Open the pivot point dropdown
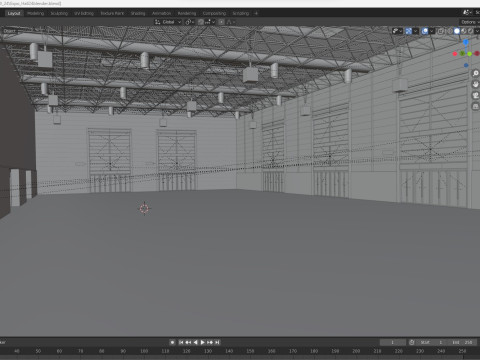Viewport: 480px width, 360px height. point(190,22)
